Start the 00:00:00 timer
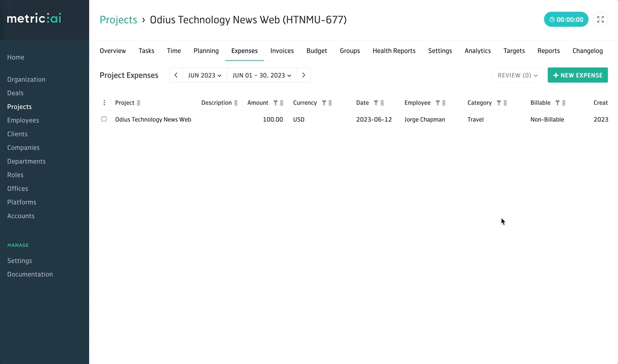 [566, 20]
